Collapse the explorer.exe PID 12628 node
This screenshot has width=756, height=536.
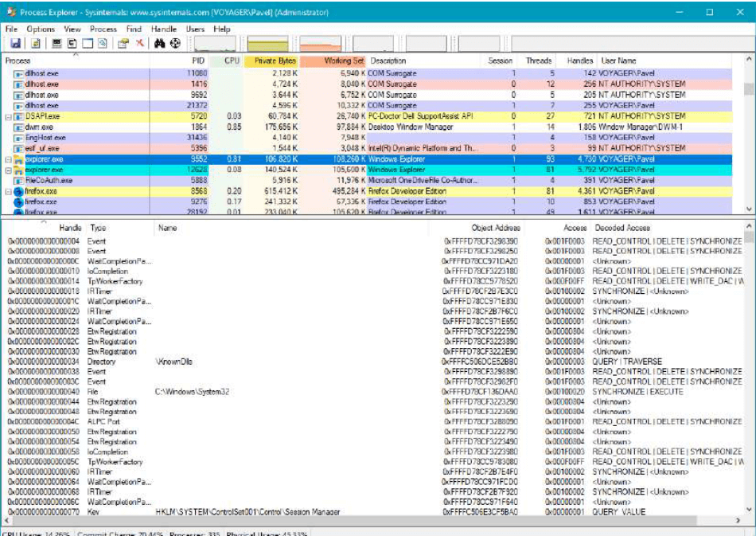click(8, 170)
